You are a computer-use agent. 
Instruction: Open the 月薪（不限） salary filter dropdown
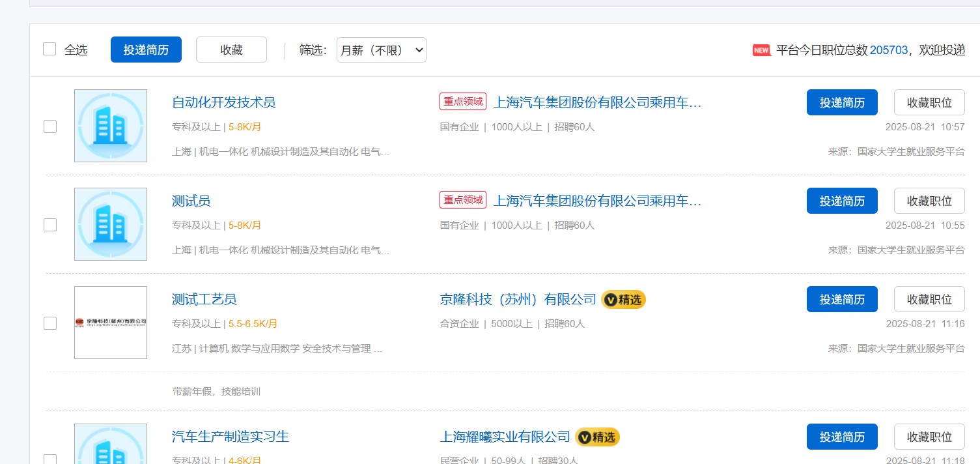coord(381,50)
